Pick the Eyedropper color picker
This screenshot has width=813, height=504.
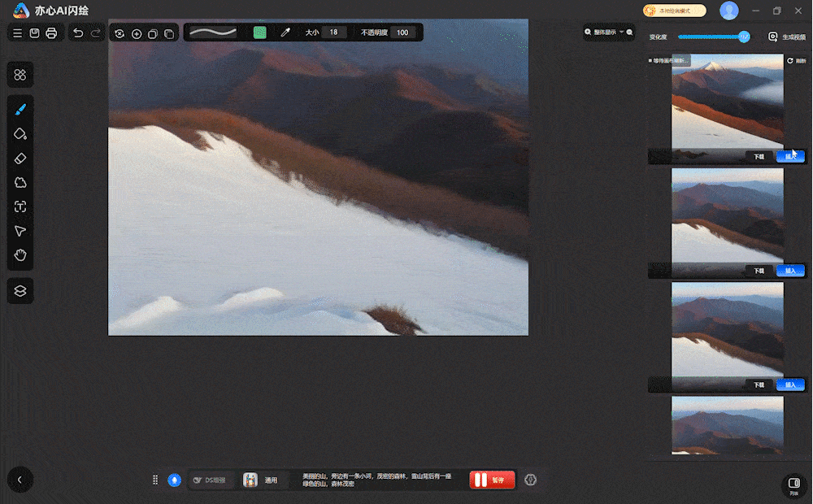click(285, 33)
